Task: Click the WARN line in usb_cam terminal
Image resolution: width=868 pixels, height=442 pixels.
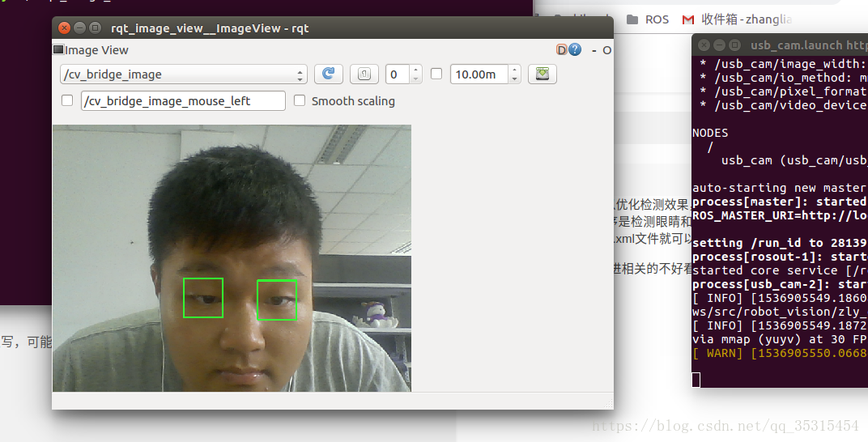Action: pyautogui.click(x=780, y=353)
